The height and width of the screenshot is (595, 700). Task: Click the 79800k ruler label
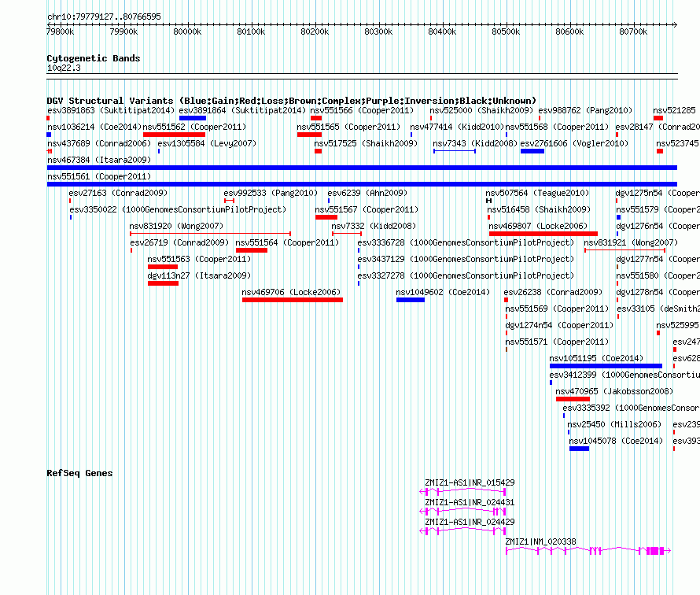[x=61, y=31]
